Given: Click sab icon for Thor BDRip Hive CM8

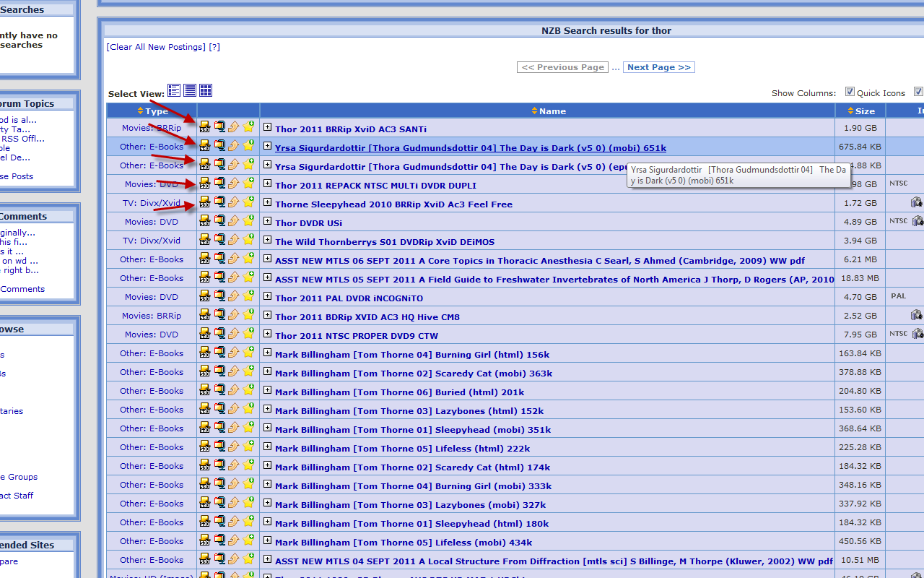Looking at the screenshot, I should click(x=205, y=315).
